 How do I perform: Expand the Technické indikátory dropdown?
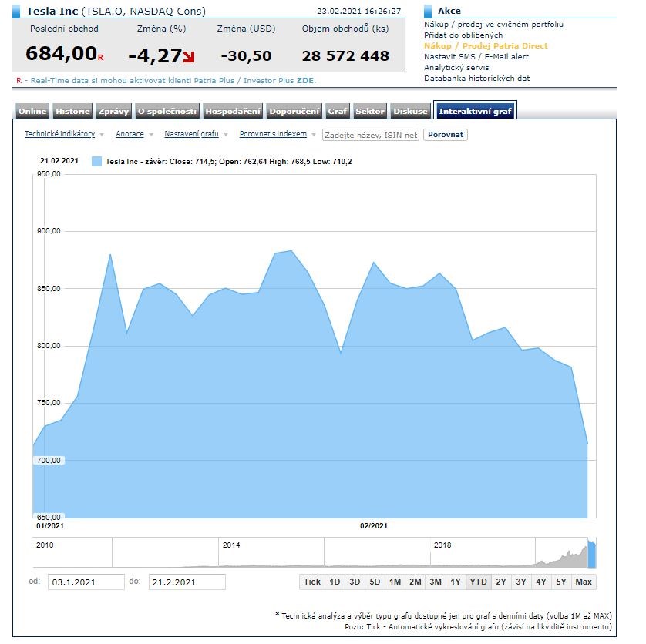click(x=60, y=134)
